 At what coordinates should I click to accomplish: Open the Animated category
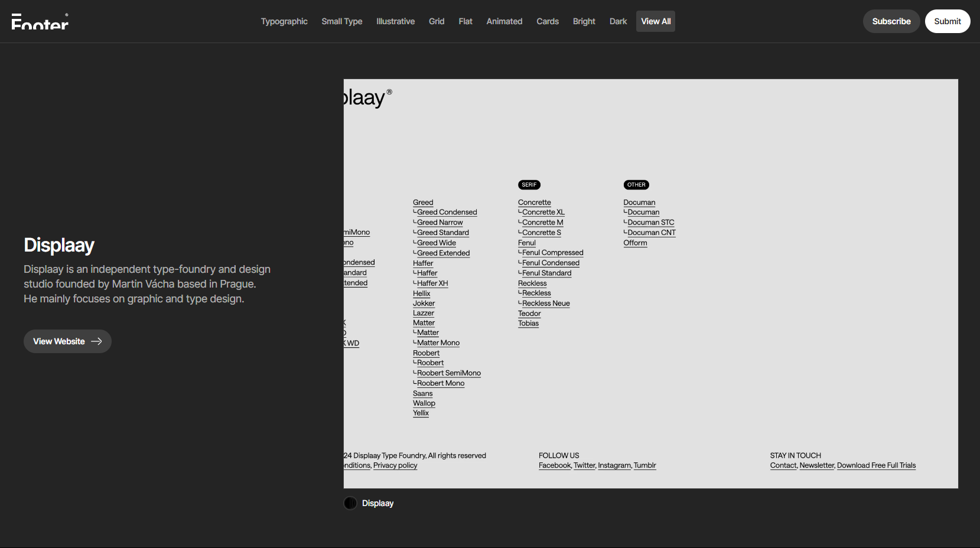(504, 21)
